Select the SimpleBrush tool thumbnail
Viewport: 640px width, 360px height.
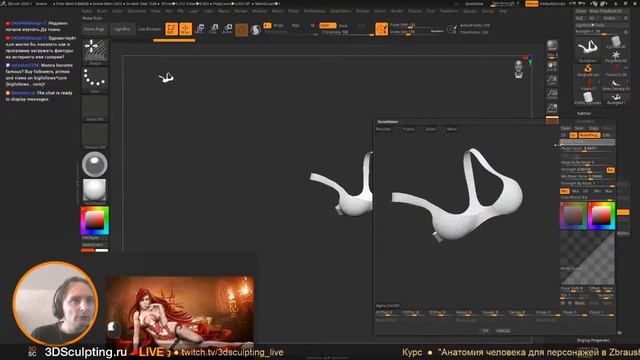(588, 70)
